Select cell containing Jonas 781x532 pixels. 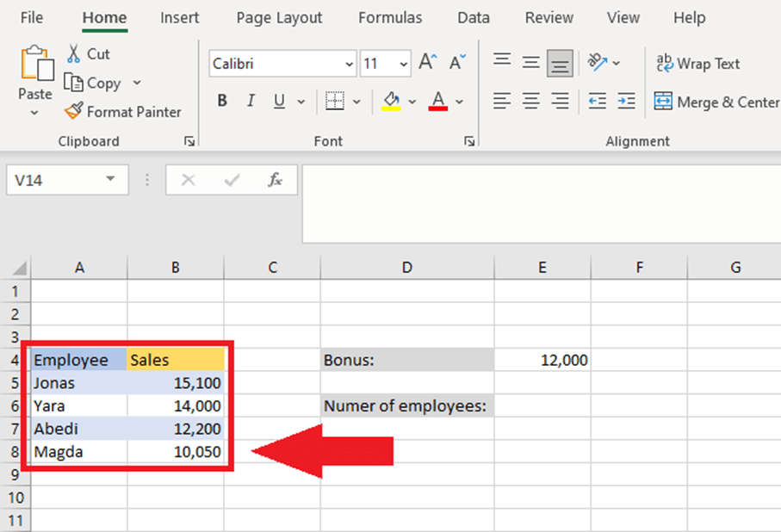pos(79,382)
